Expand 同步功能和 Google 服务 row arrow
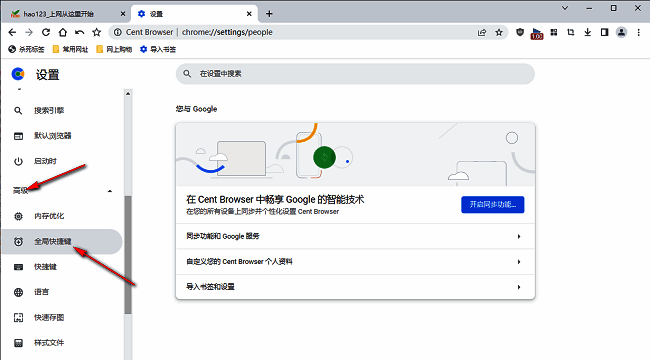The image size is (650, 360). pos(519,236)
